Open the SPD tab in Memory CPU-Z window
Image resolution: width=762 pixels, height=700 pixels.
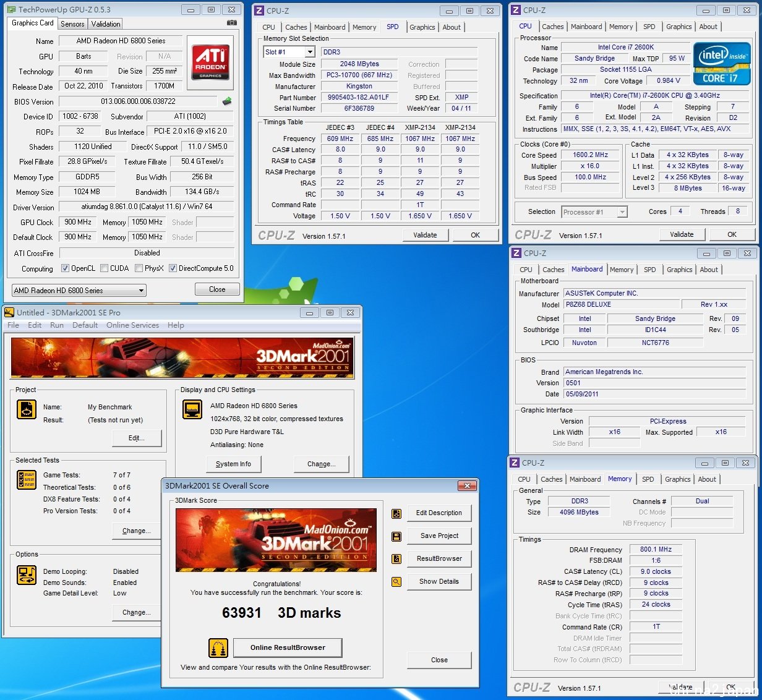coord(648,479)
